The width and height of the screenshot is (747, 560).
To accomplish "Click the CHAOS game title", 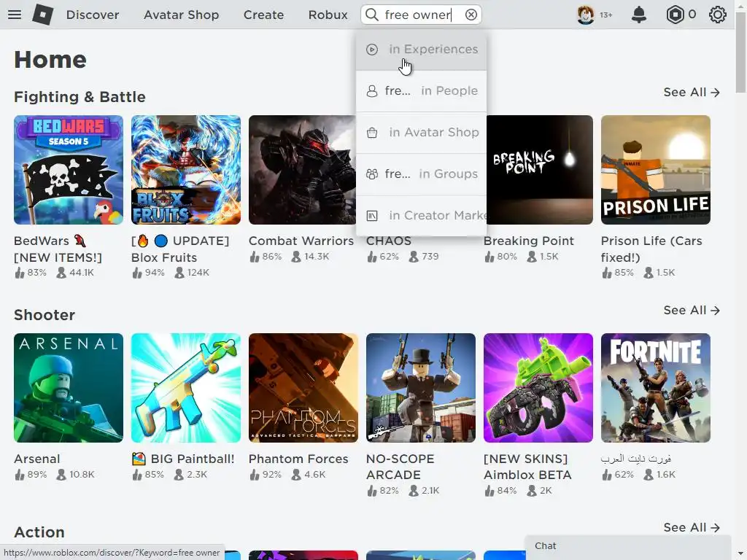I will pyautogui.click(x=389, y=241).
